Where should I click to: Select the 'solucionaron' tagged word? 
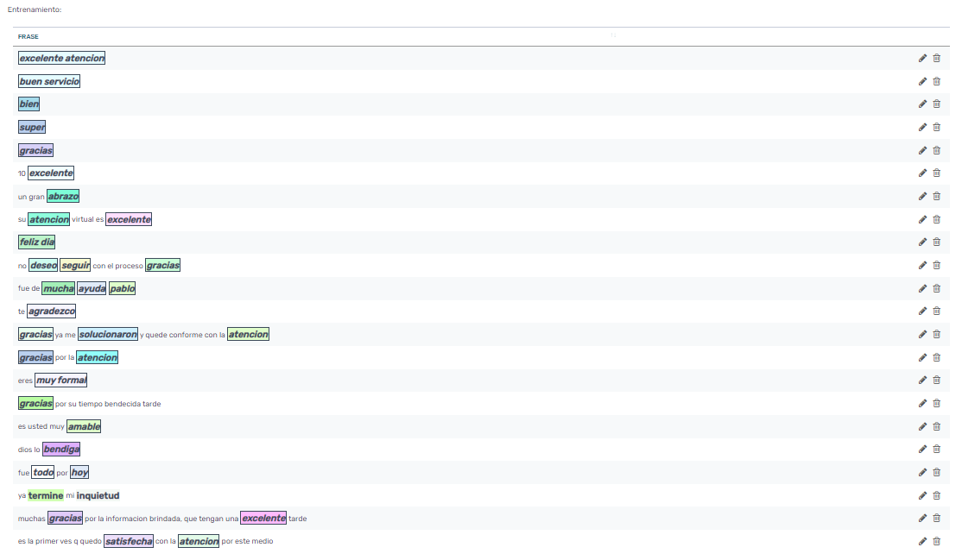pyautogui.click(x=108, y=334)
